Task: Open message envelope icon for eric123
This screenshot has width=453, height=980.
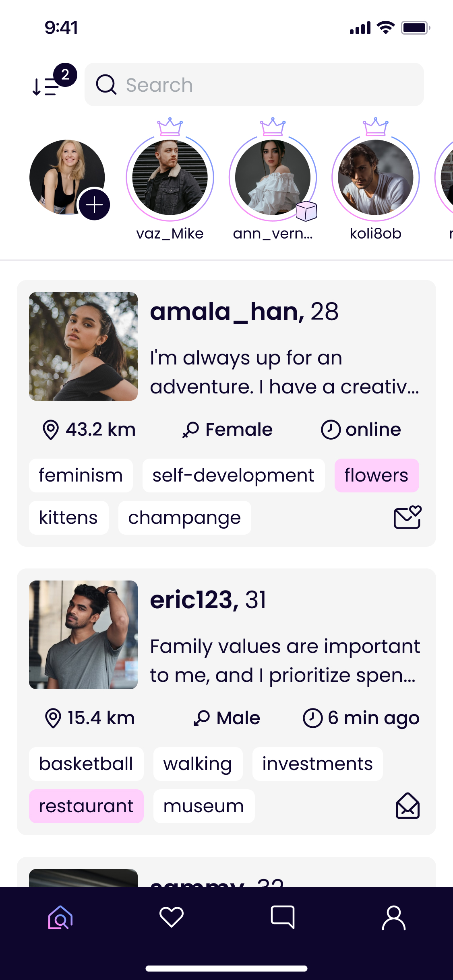Action: click(x=407, y=806)
